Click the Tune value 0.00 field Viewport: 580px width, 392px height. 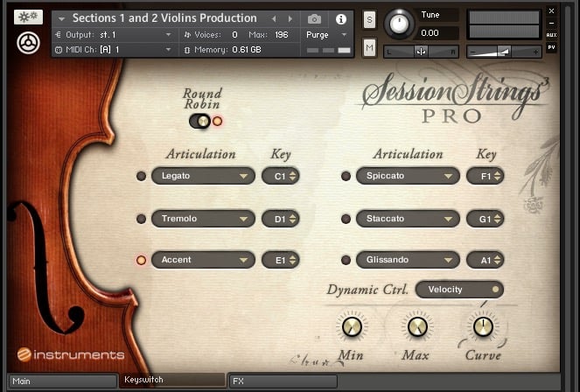pos(437,33)
